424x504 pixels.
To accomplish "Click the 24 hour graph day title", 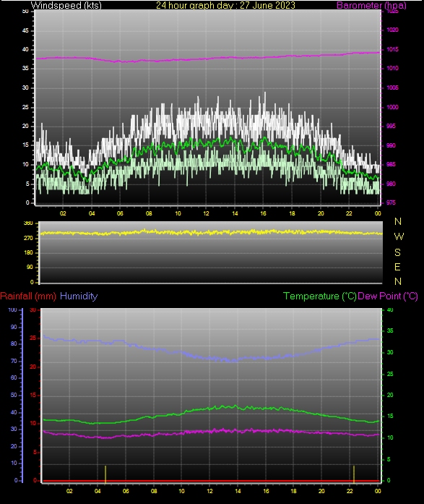I will tap(225, 5).
